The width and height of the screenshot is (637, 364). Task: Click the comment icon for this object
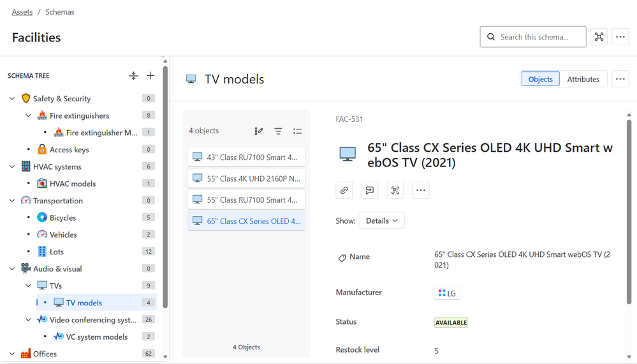pos(370,190)
